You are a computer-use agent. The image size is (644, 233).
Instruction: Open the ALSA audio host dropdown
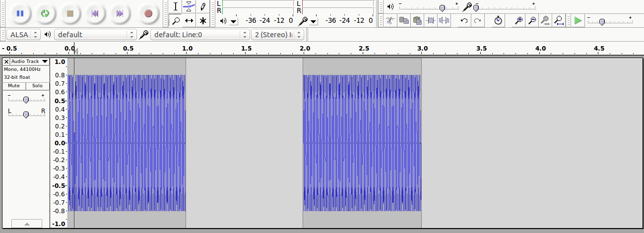click(x=23, y=35)
